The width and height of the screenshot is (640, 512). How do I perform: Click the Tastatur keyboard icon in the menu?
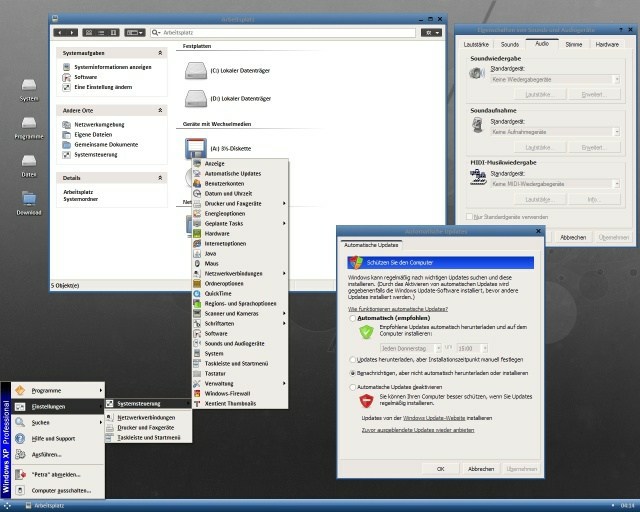[x=197, y=374]
